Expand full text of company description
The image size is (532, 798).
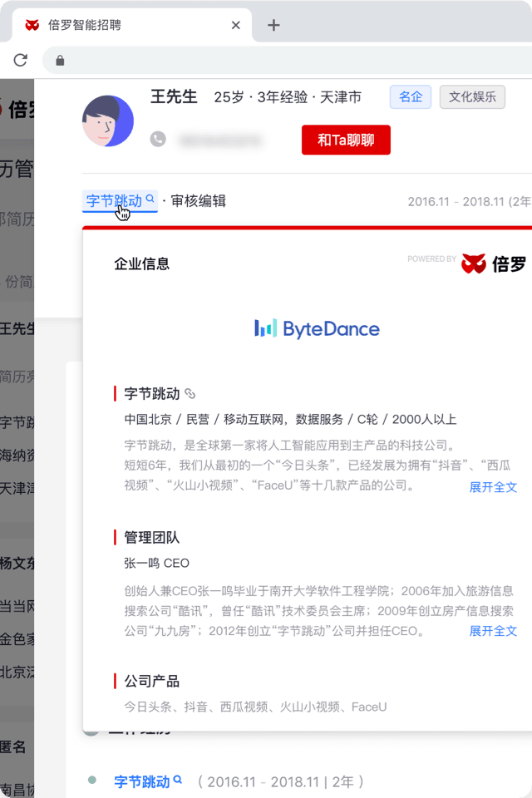(x=493, y=487)
